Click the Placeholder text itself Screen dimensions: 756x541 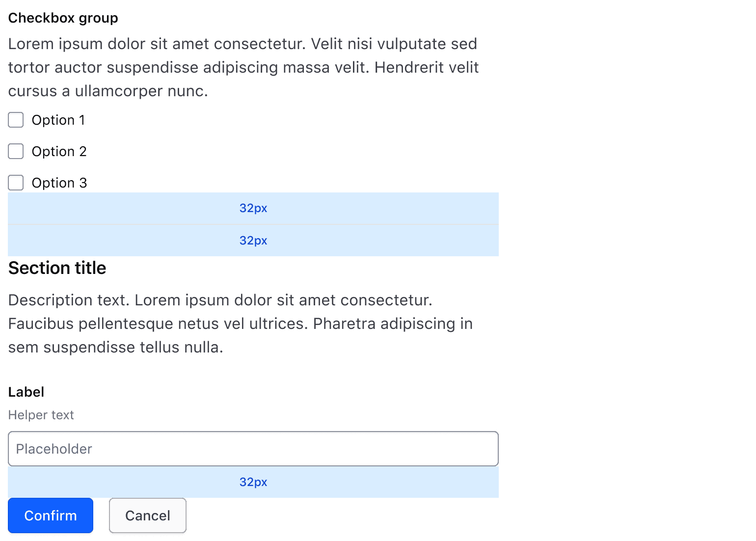54,448
